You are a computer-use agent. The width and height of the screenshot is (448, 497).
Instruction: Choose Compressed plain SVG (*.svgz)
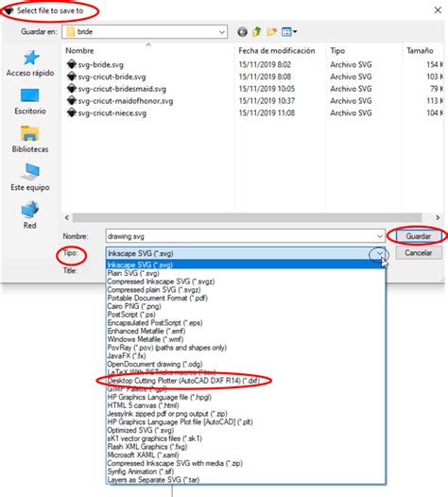point(246,289)
